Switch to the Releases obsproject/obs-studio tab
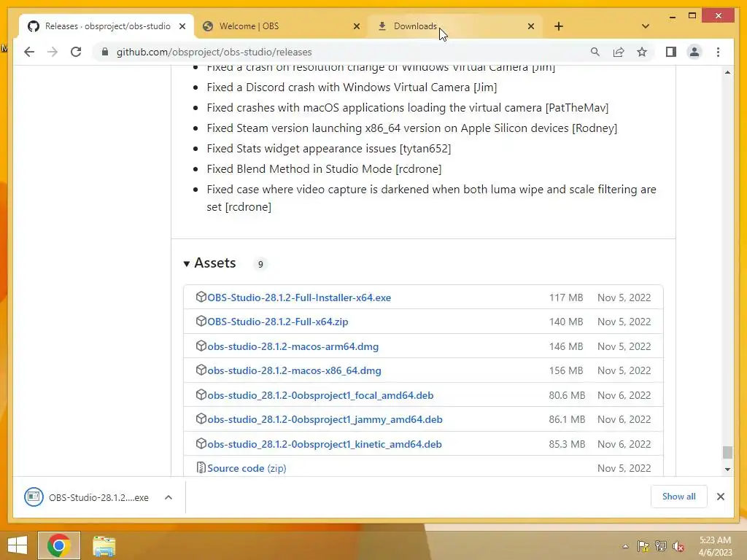Screen dimensions: 747x560 click(x=107, y=26)
